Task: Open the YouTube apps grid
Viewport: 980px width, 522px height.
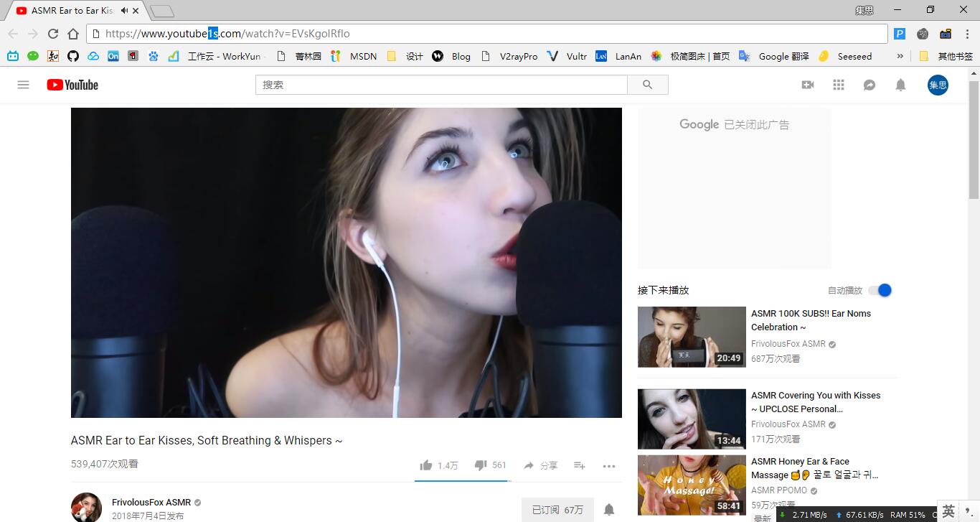Action: point(839,85)
